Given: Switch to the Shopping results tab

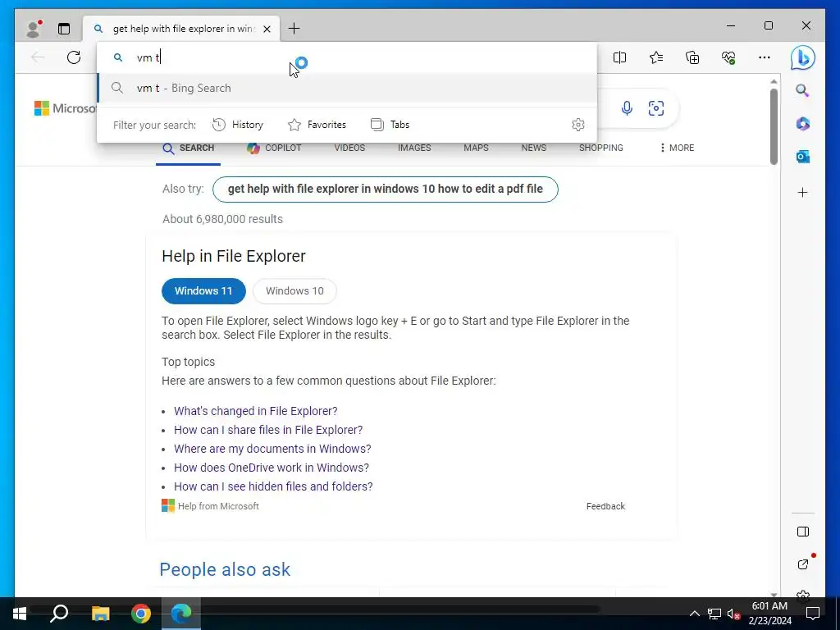Looking at the screenshot, I should (x=600, y=148).
